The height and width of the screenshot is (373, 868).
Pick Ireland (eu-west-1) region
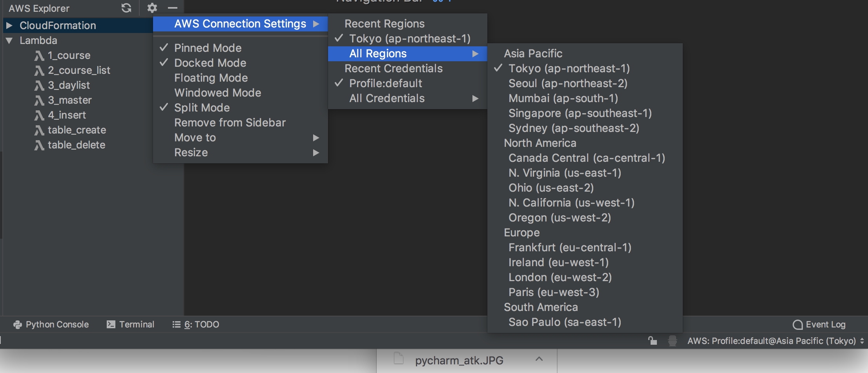coord(585,262)
